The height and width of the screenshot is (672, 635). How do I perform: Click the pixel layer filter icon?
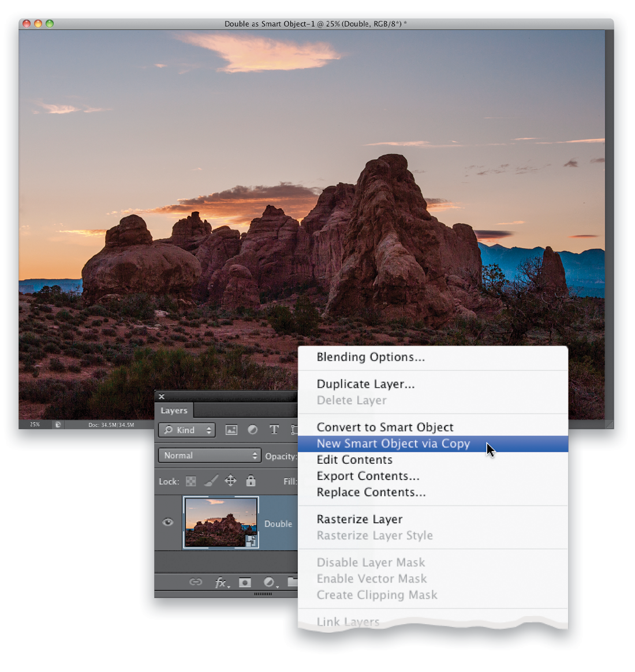231,430
